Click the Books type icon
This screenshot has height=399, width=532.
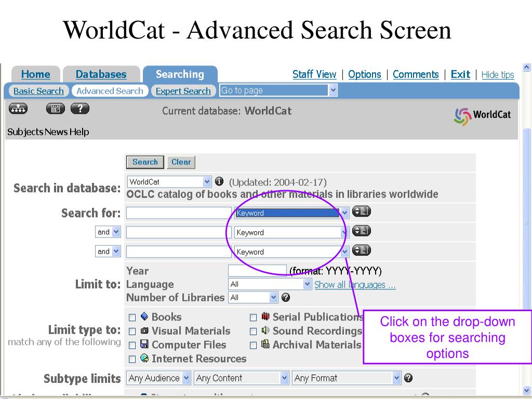pos(144,316)
